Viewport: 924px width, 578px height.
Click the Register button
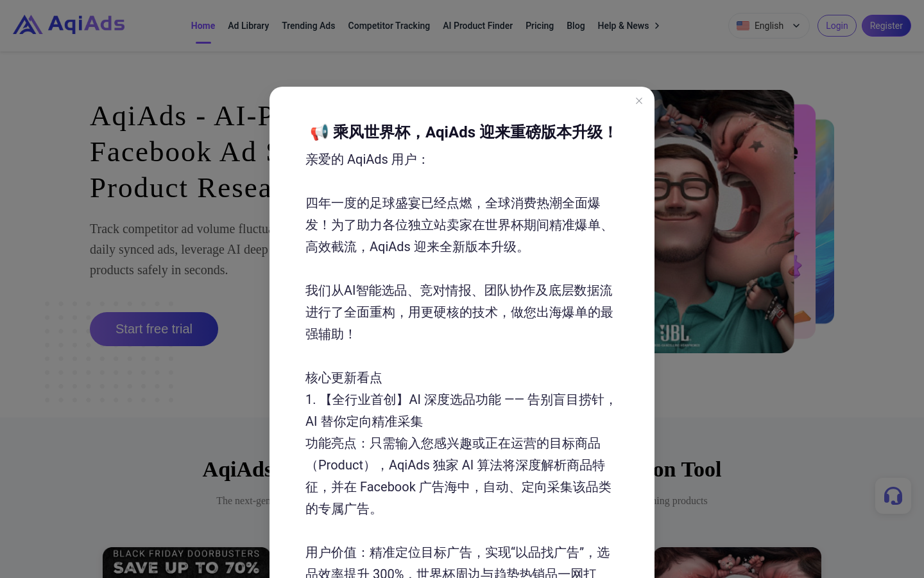(x=886, y=26)
